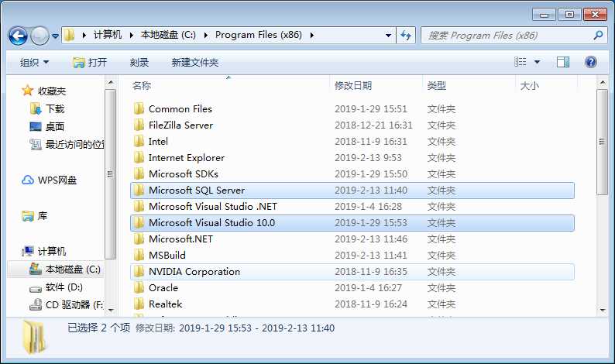Image resolution: width=615 pixels, height=364 pixels.
Task: Sort by 修改日期 column header
Action: coord(353,85)
